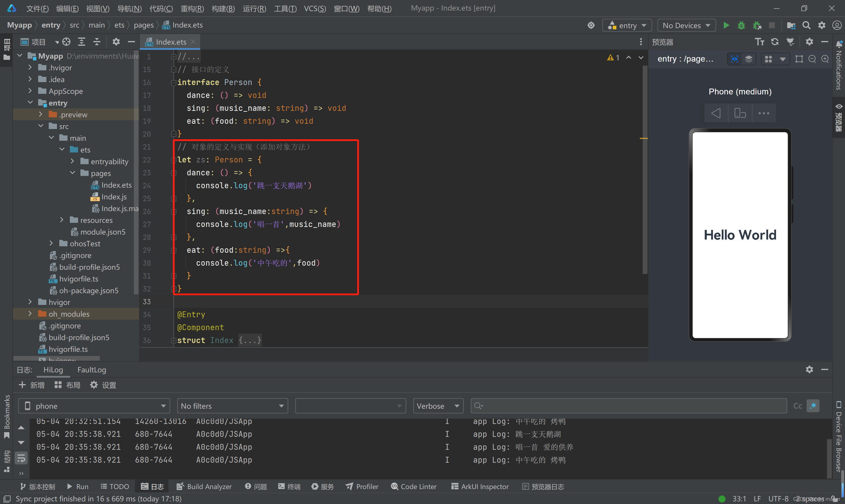
Task: Open the Build Analyzer panel
Action: (204, 486)
